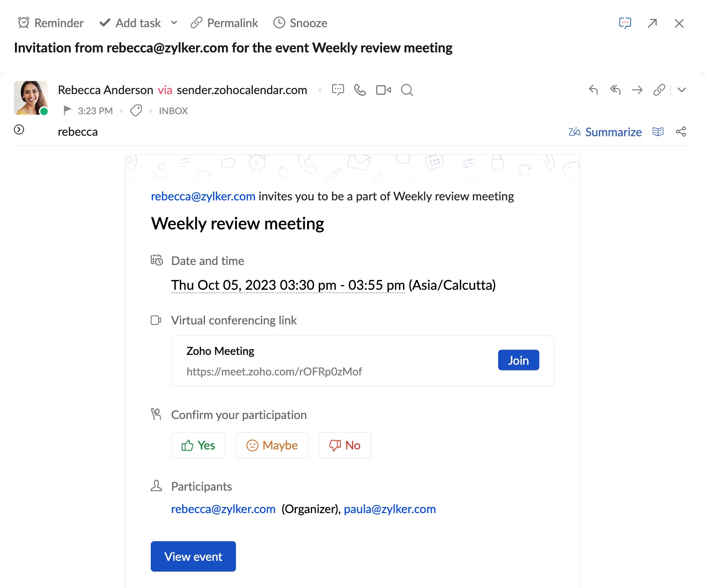The height and width of the screenshot is (588, 706).
Task: Join the Zoho Meeting
Action: tap(518, 360)
